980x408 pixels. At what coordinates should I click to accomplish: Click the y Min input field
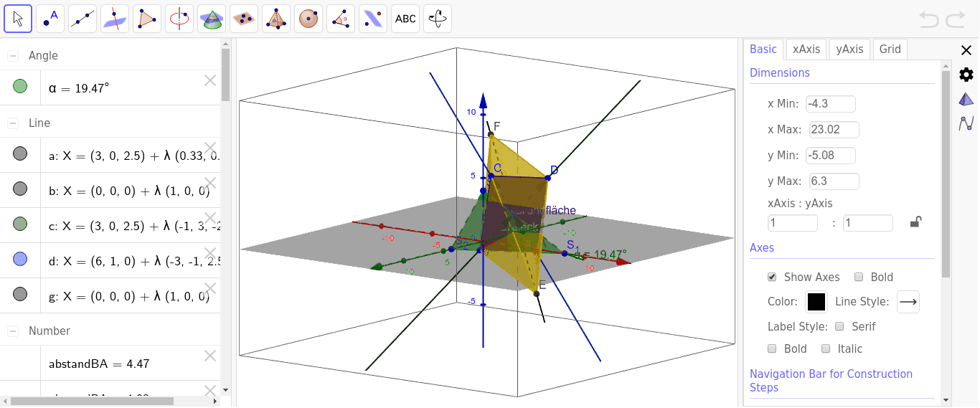(x=831, y=156)
